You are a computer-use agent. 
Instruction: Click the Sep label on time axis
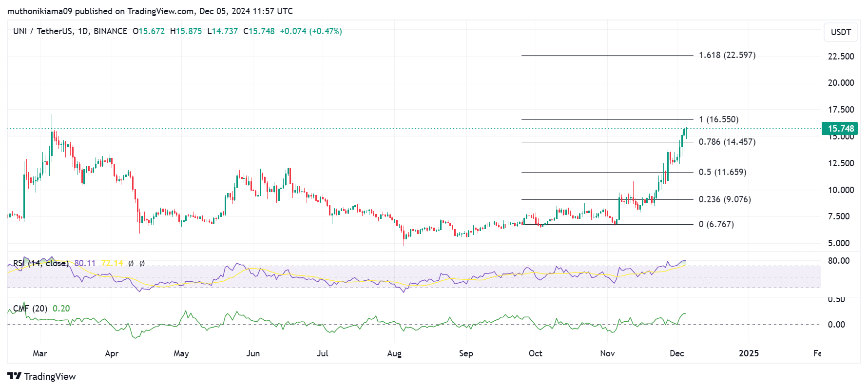pyautogui.click(x=466, y=353)
